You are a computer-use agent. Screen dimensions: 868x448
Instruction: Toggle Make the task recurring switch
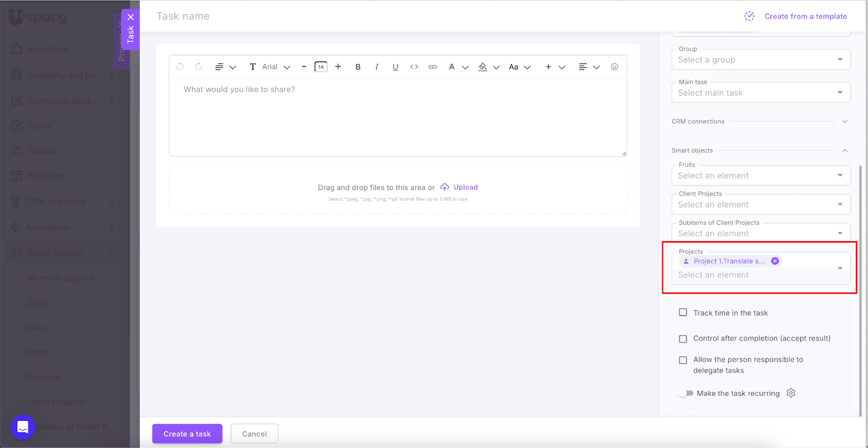coord(686,393)
